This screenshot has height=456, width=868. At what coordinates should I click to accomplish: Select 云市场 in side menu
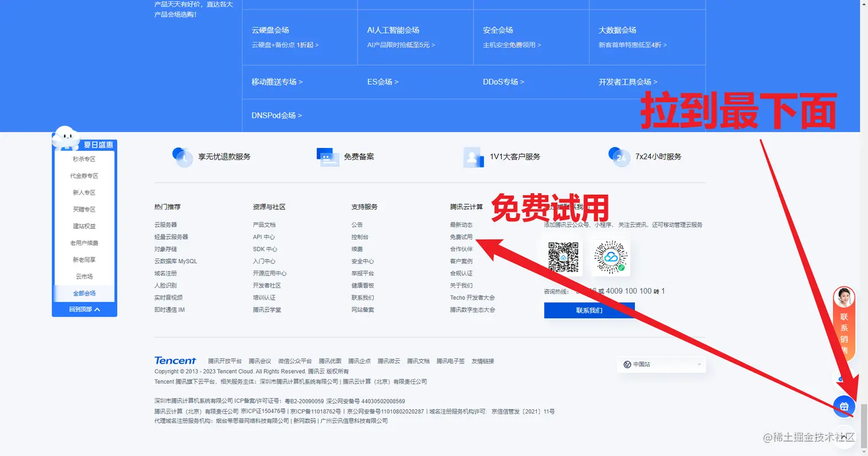[84, 276]
